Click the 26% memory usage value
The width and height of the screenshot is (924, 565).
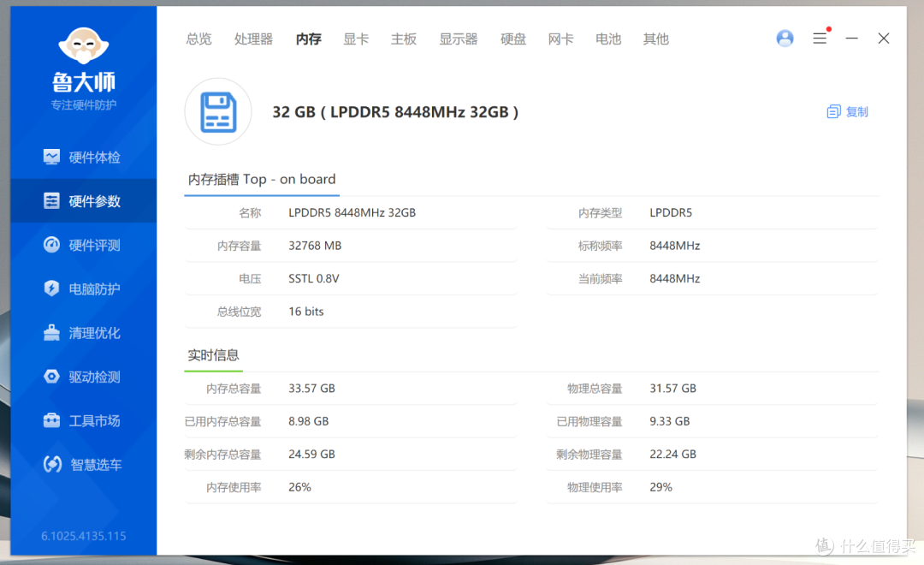pos(299,487)
